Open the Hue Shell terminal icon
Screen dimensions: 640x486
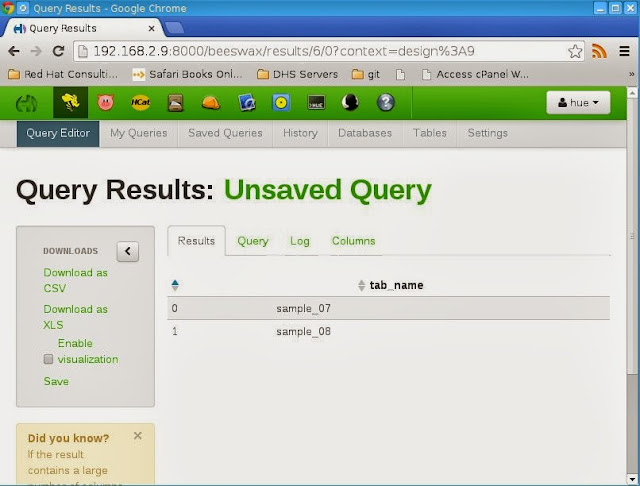[x=316, y=103]
